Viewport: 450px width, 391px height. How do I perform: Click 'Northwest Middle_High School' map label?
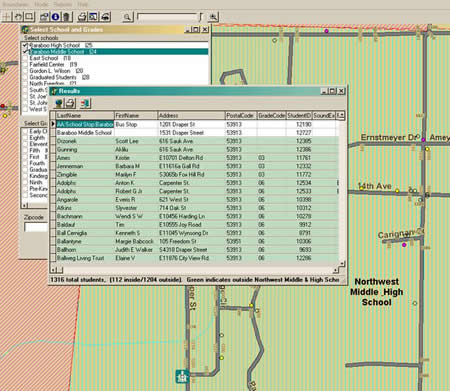(x=376, y=292)
